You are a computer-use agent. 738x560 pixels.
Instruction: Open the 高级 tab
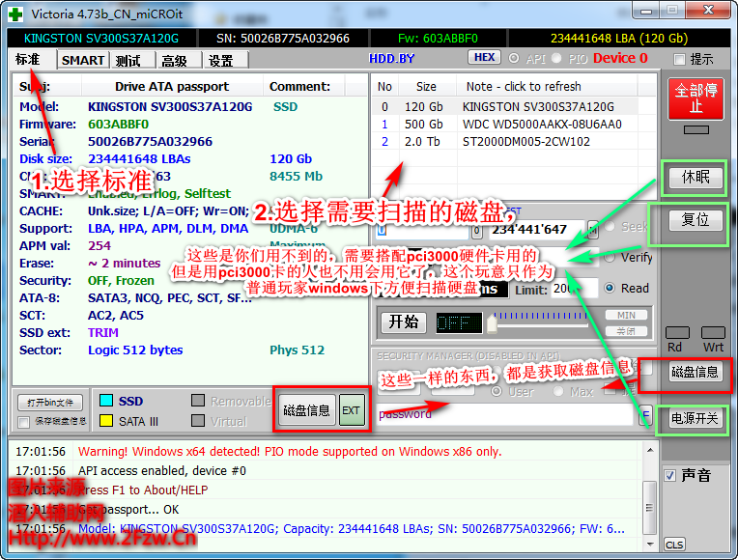[x=179, y=60]
